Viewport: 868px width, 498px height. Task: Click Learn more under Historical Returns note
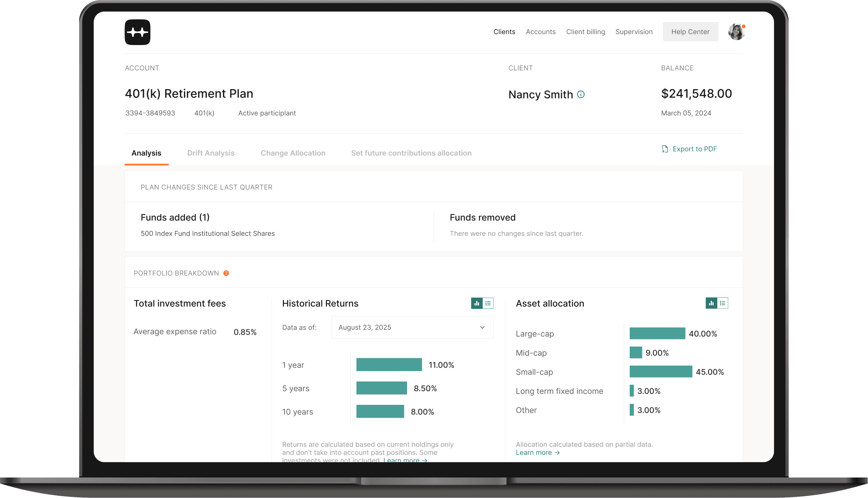point(405,460)
